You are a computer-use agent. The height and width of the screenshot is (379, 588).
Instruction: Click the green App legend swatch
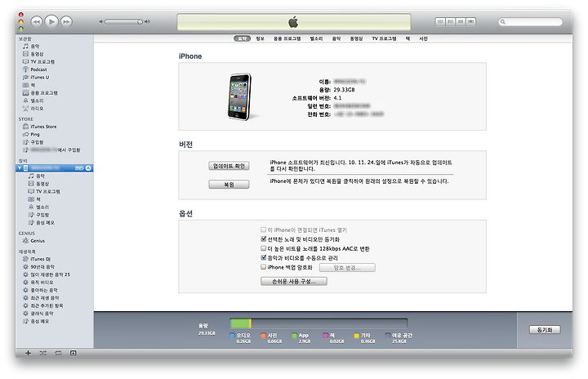tap(294, 336)
